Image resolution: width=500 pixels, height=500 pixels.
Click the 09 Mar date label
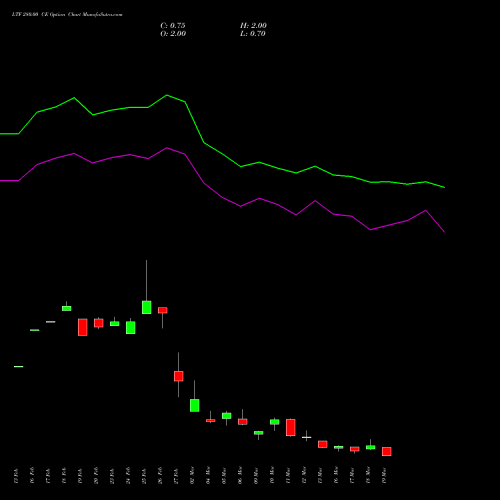(256, 475)
